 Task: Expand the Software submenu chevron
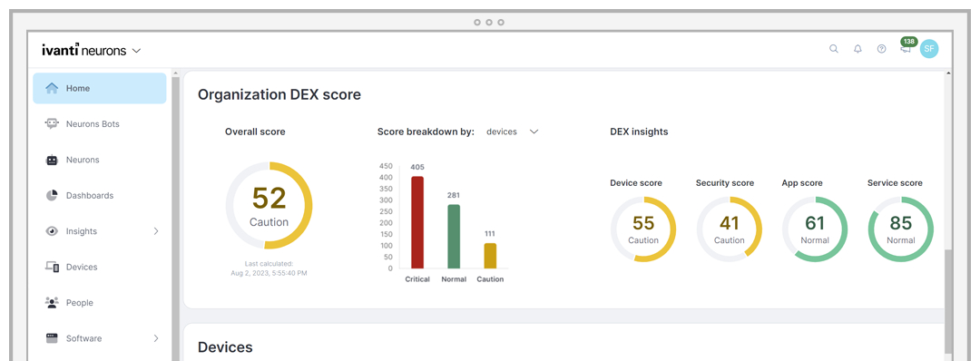[156, 338]
